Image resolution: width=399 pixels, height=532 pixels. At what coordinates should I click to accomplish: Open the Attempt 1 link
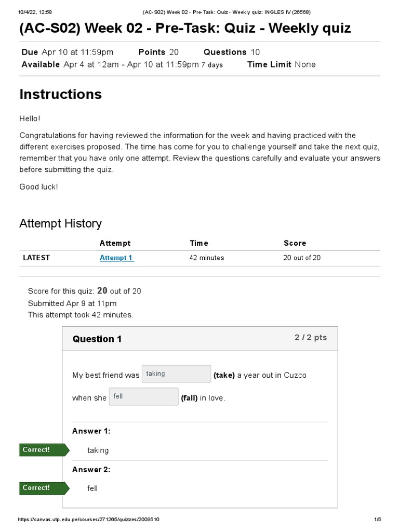(x=117, y=258)
